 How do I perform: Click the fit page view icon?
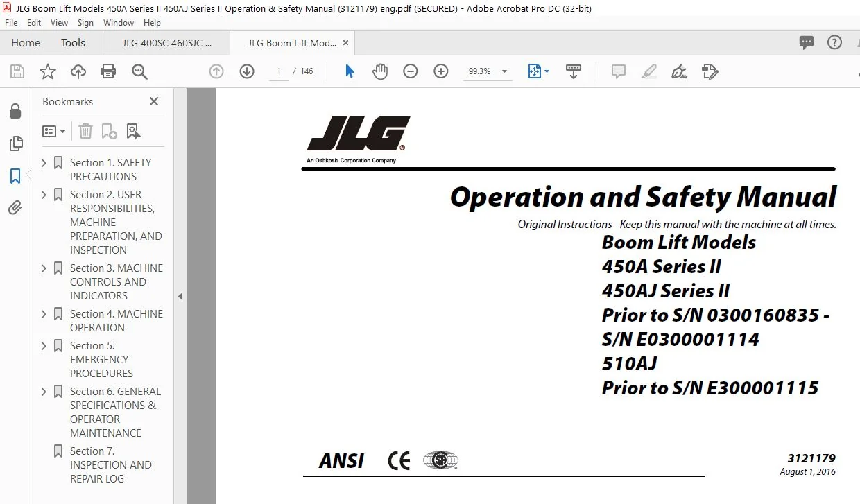[535, 71]
